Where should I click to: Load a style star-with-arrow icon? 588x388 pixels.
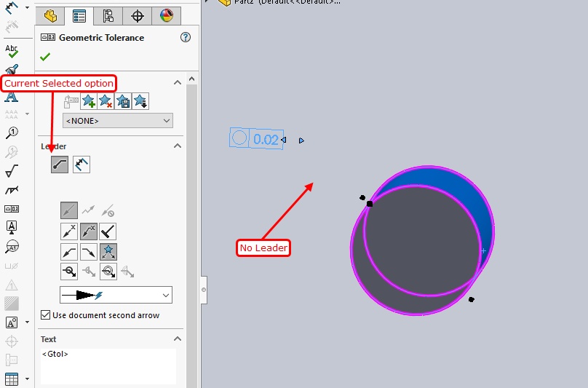coord(140,101)
